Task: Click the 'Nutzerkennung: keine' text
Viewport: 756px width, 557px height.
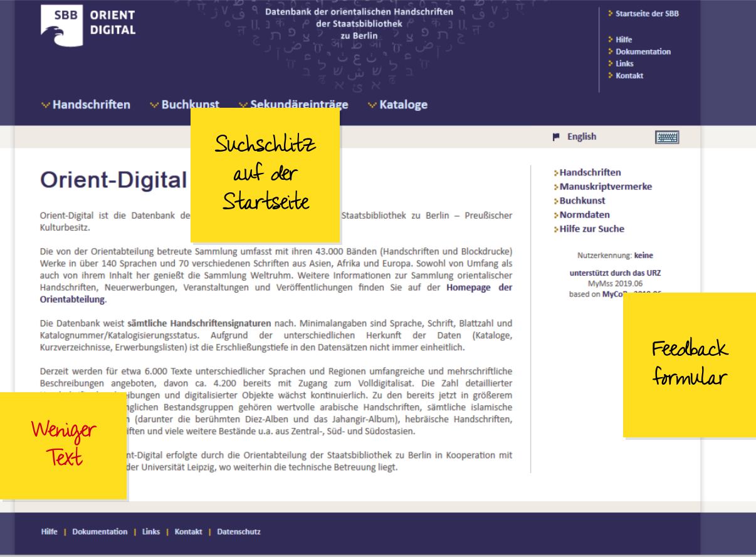Action: [615, 256]
